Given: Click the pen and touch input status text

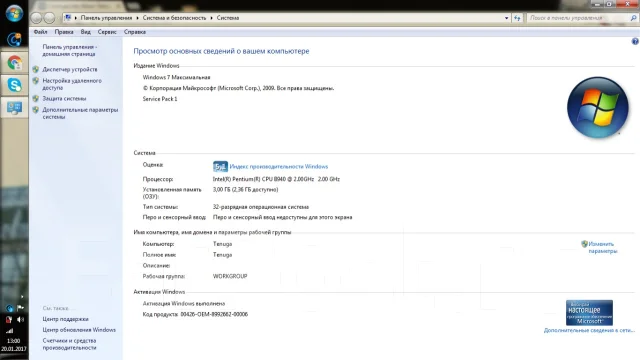Looking at the screenshot, I should [282, 217].
